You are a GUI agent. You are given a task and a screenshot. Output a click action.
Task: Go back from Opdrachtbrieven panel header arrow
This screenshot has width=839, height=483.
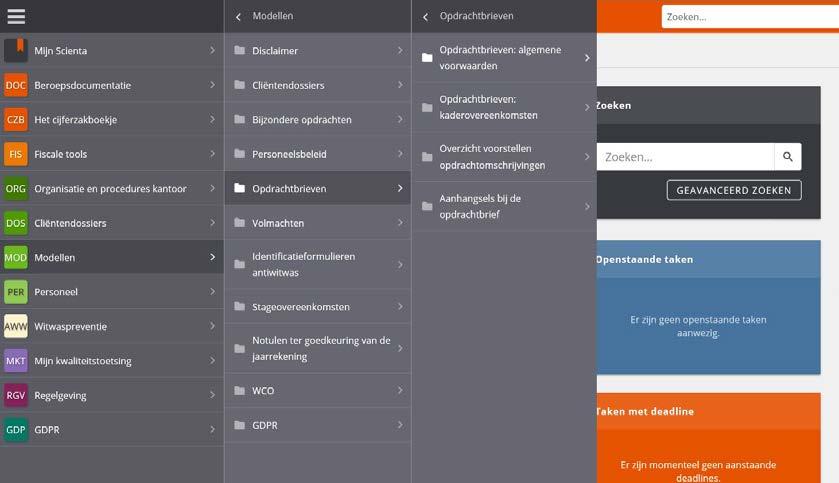tap(425, 17)
